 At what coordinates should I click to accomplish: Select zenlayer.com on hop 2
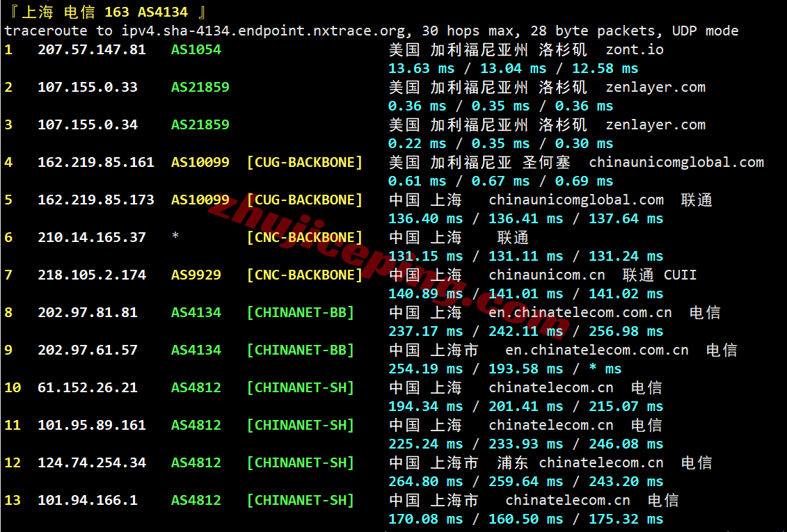tap(655, 87)
